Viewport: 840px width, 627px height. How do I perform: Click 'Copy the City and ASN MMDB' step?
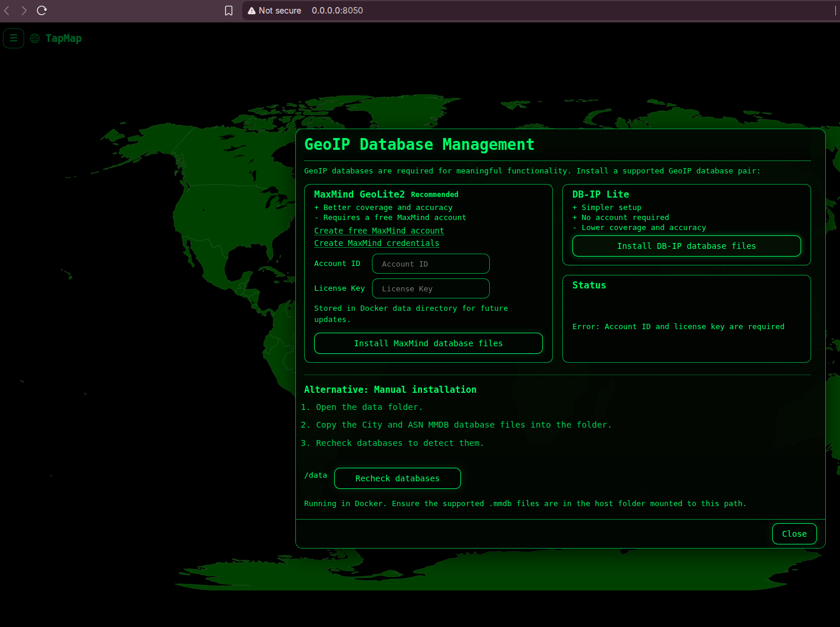click(463, 425)
